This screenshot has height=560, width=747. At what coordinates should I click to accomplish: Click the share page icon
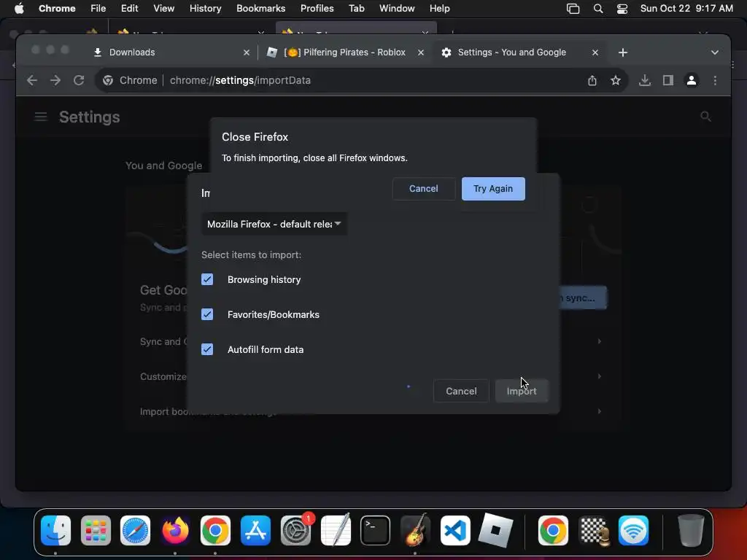592,80
